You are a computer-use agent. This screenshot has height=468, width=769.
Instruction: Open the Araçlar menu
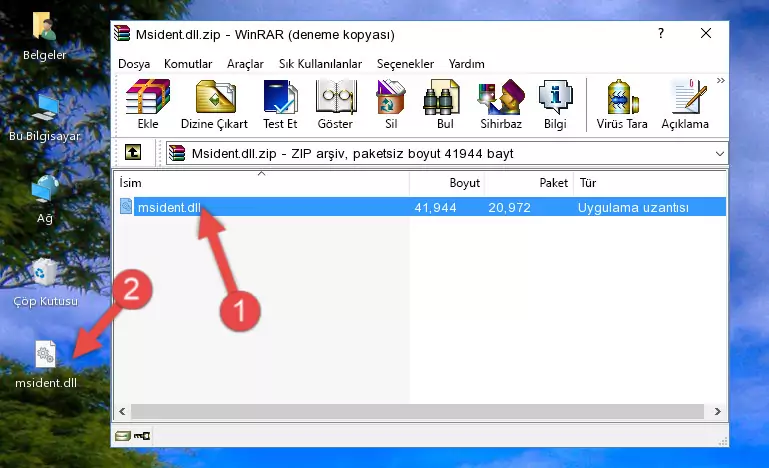pos(245,64)
